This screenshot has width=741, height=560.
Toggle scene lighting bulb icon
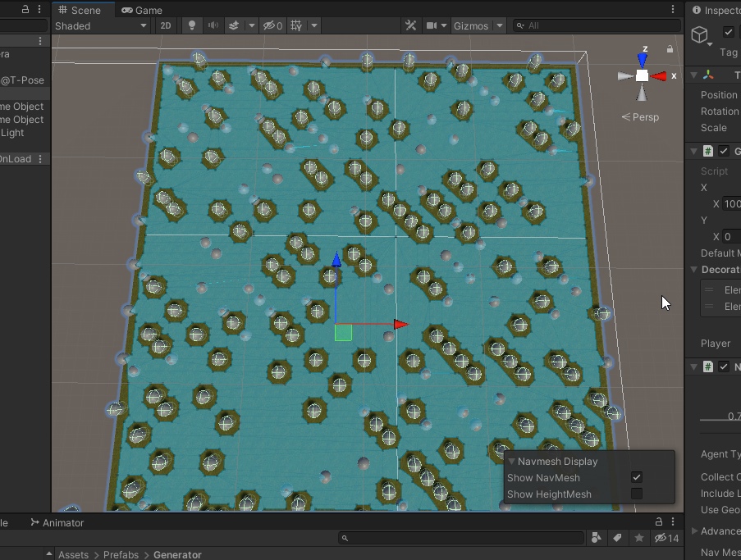(x=191, y=26)
